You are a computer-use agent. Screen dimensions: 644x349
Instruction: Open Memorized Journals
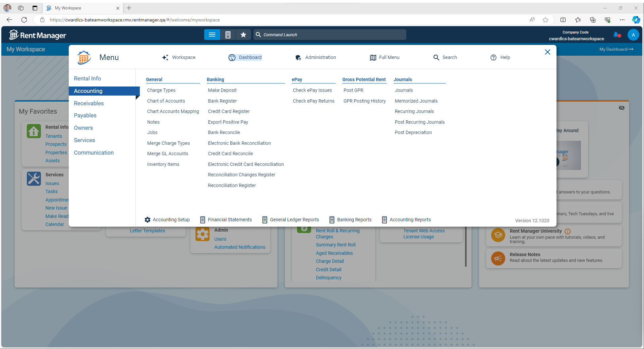(416, 101)
